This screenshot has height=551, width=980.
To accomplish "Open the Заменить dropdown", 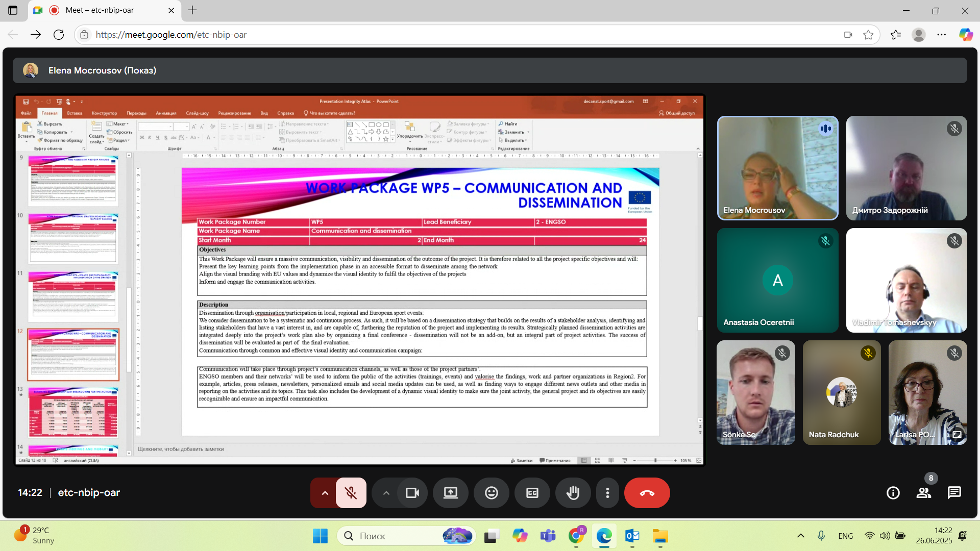I will pyautogui.click(x=513, y=132).
